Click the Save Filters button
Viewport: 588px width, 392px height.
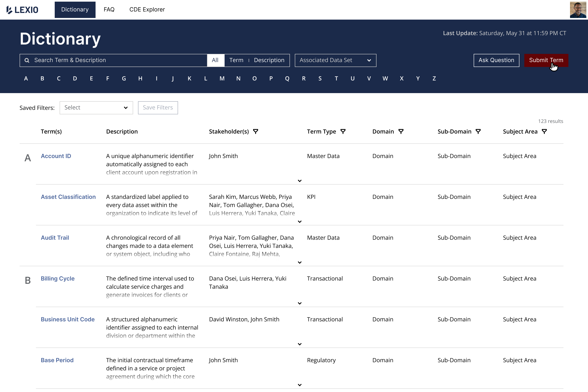pos(158,108)
